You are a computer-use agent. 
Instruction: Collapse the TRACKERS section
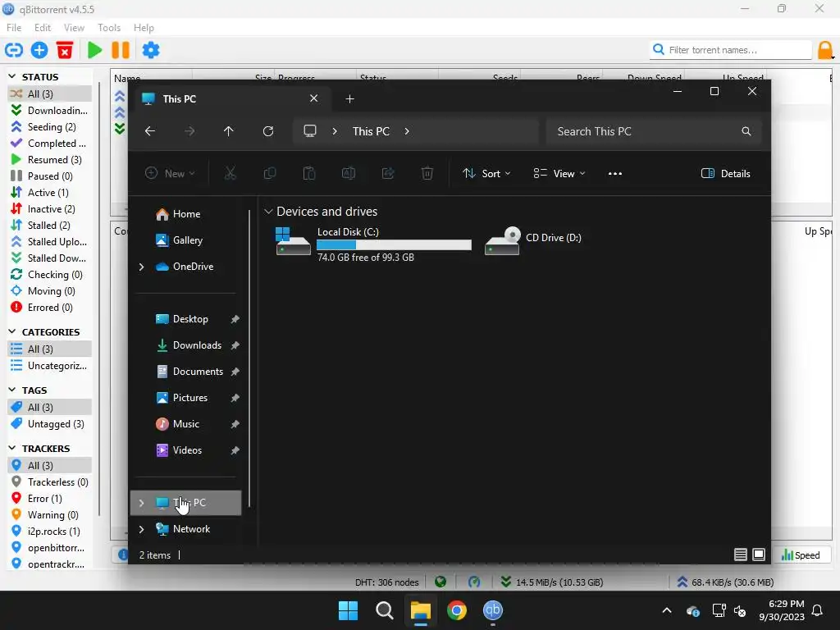click(x=12, y=448)
